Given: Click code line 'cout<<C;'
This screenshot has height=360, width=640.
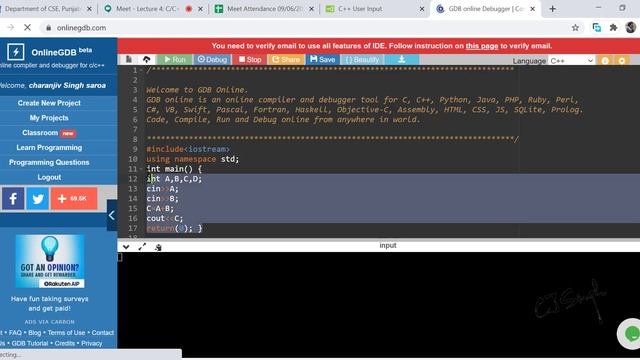Looking at the screenshot, I should pos(165,218).
